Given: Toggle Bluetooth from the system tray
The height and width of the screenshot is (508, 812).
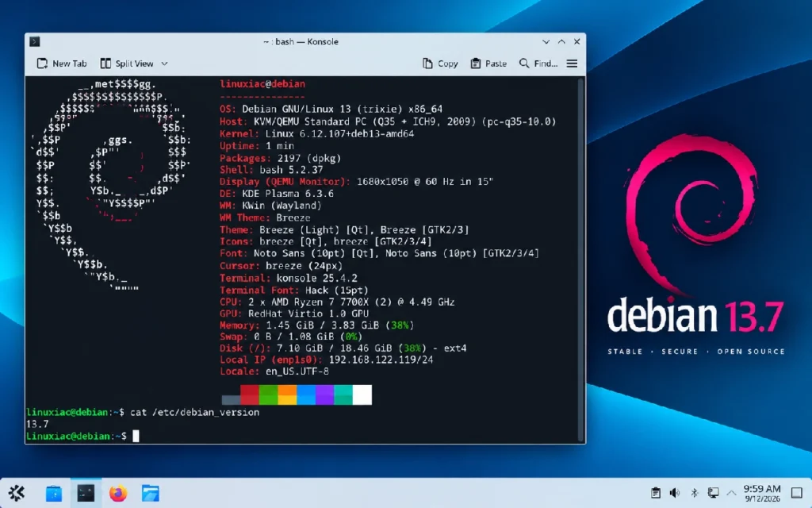Looking at the screenshot, I should (x=694, y=493).
